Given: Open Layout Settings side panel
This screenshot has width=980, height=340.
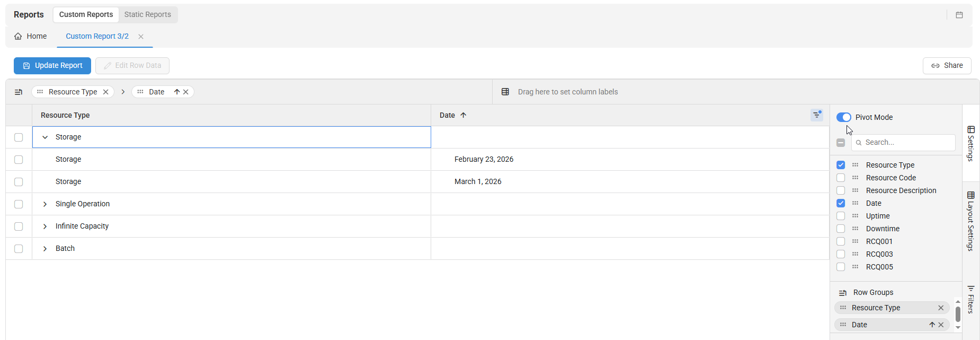Looking at the screenshot, I should pos(970,221).
